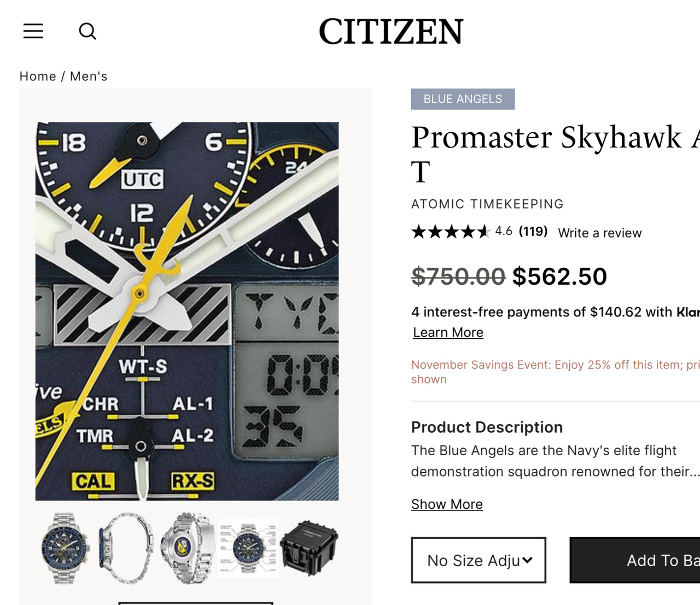Select the caseback emblem thumbnail
Image resolution: width=700 pixels, height=605 pixels.
click(x=186, y=549)
